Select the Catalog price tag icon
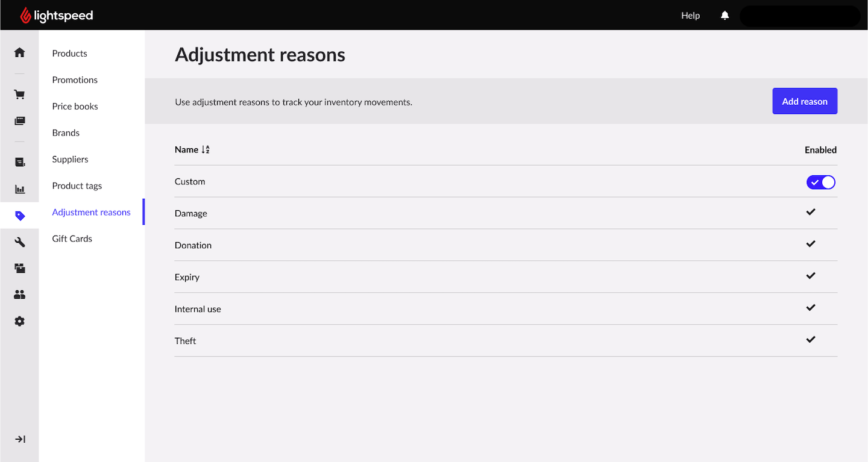This screenshot has width=868, height=462. coord(19,216)
